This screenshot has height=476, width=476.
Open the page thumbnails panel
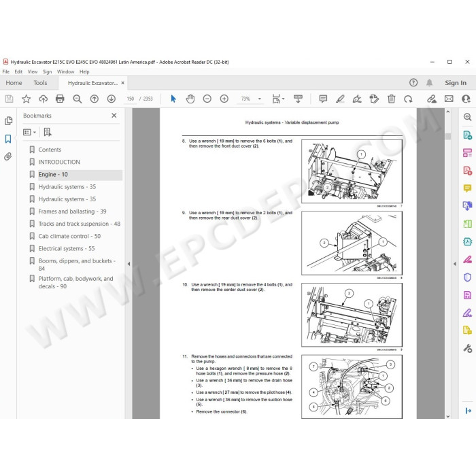[8, 121]
